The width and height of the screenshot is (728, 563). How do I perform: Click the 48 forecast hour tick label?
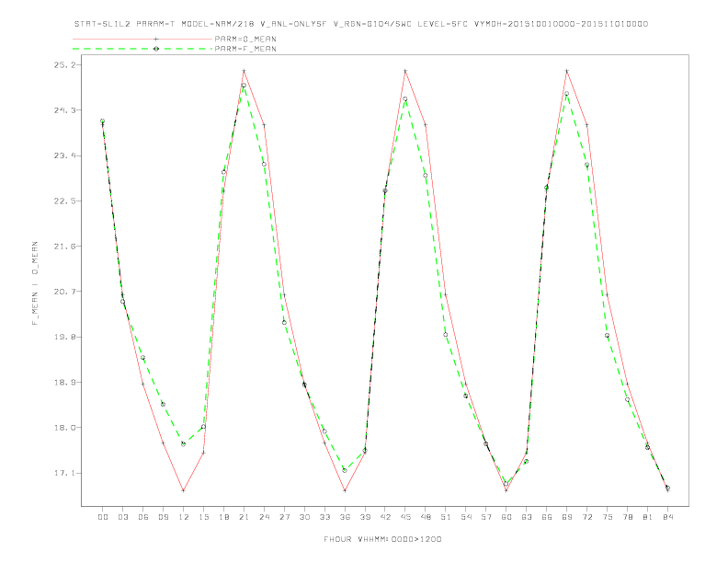pos(426,517)
